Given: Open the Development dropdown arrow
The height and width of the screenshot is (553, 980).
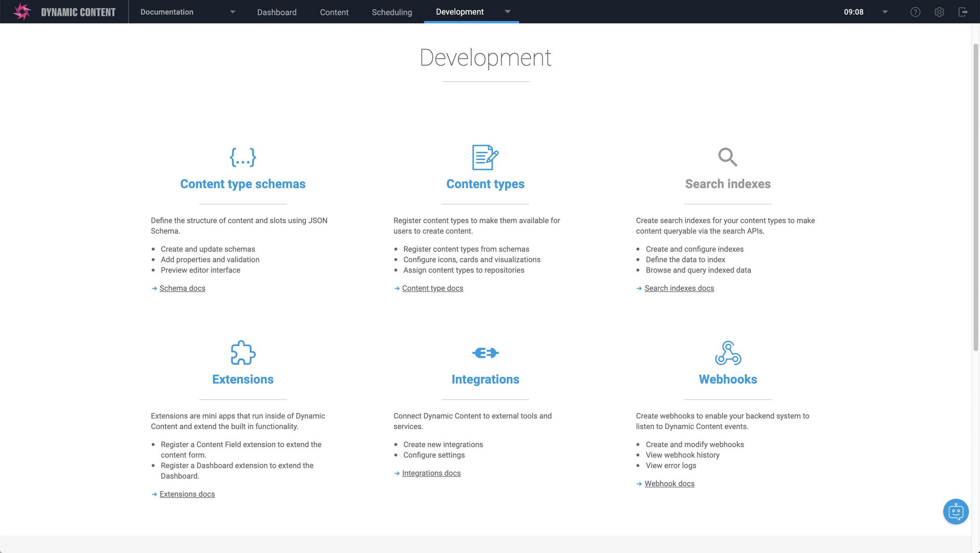Looking at the screenshot, I should [507, 11].
